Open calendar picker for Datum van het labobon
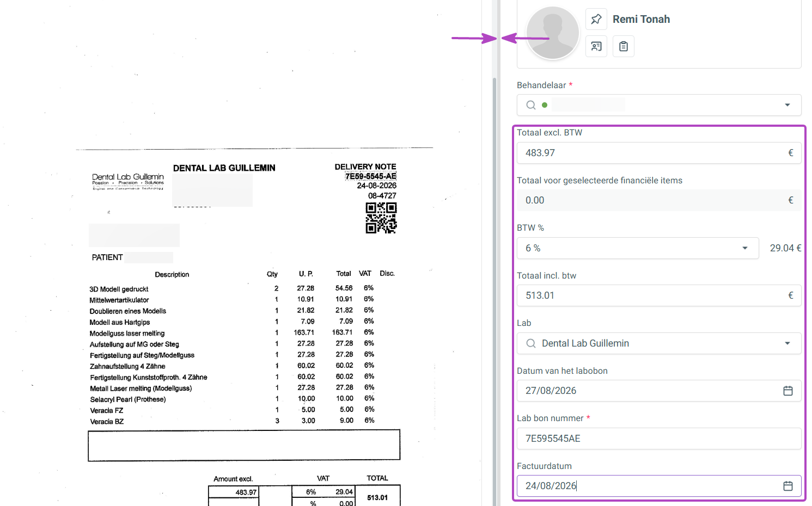 click(787, 391)
